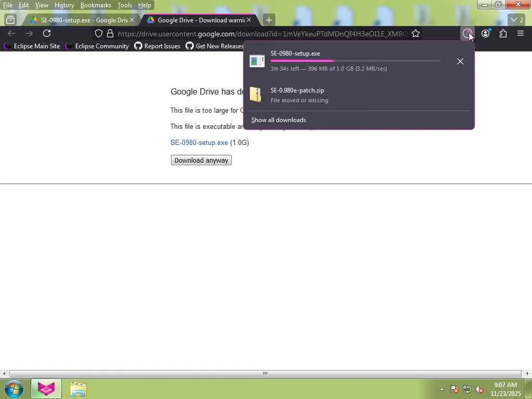Screen dimensions: 532x399
Task: Open the Report Issues GitHub bookmark
Action: coord(157,46)
